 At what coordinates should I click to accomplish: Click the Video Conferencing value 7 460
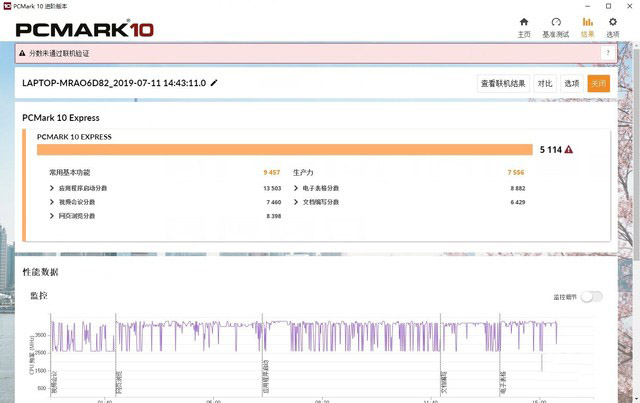click(x=273, y=202)
